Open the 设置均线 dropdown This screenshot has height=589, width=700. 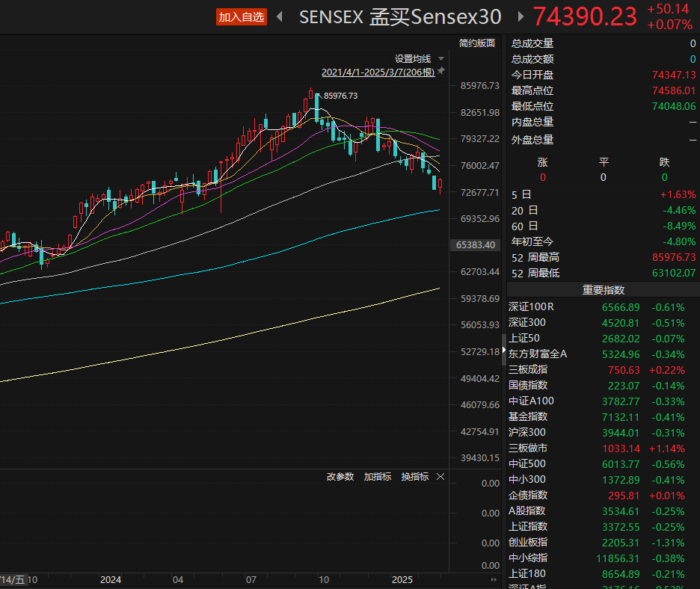[x=420, y=59]
